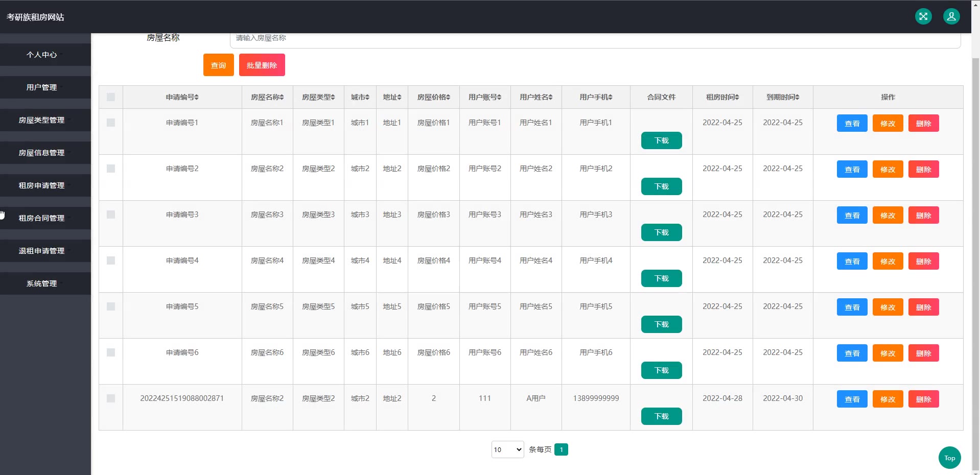Sort by 到期时间 column header arrows
This screenshot has height=475, width=980.
tap(797, 97)
